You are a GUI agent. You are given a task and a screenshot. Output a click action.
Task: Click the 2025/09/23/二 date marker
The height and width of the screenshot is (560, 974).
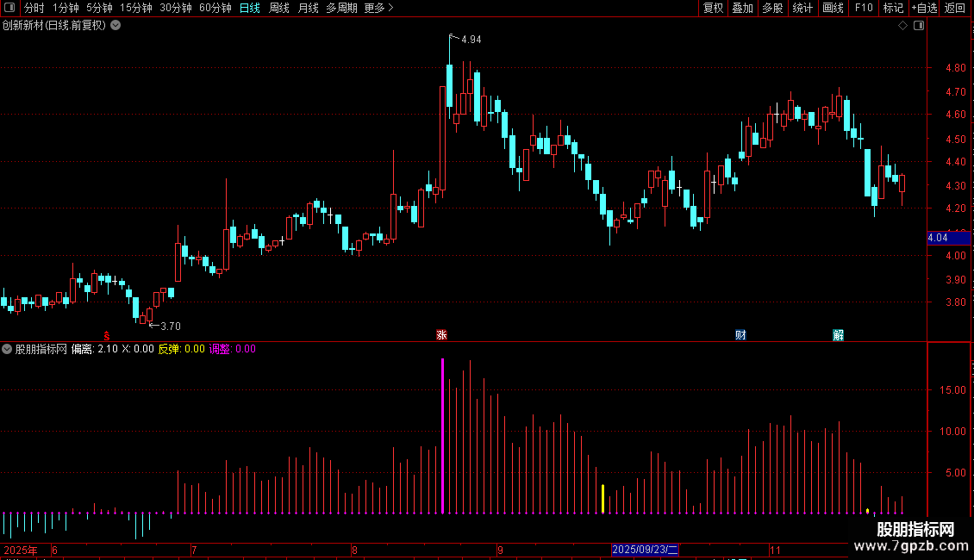coord(645,550)
